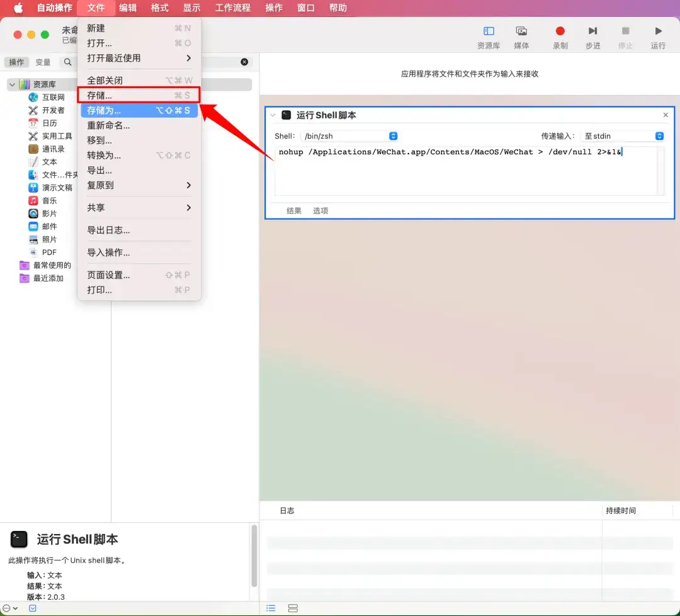This screenshot has height=616, width=680.
Task: Click the 结果 button in the action
Action: pyautogui.click(x=294, y=211)
